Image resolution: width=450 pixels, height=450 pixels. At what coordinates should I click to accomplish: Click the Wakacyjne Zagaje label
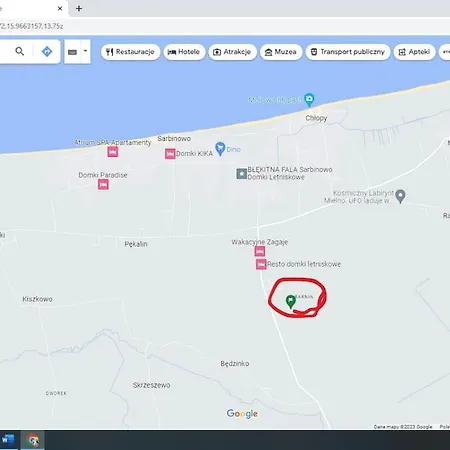[260, 242]
